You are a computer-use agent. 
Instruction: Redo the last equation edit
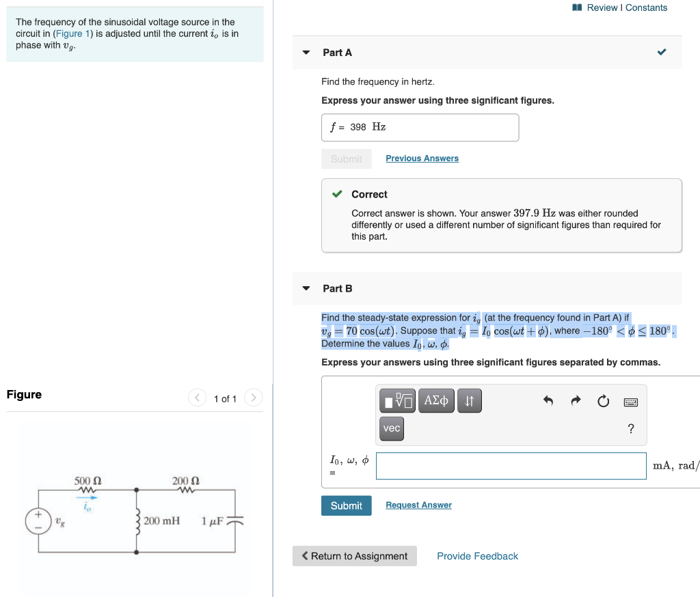coord(575,401)
